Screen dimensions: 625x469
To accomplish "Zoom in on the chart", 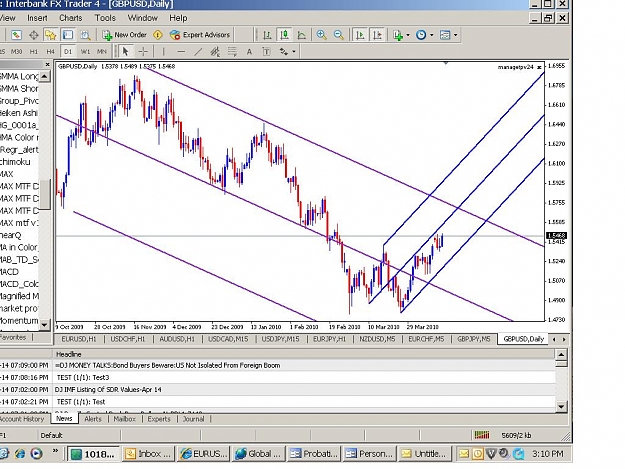I will tap(322, 35).
